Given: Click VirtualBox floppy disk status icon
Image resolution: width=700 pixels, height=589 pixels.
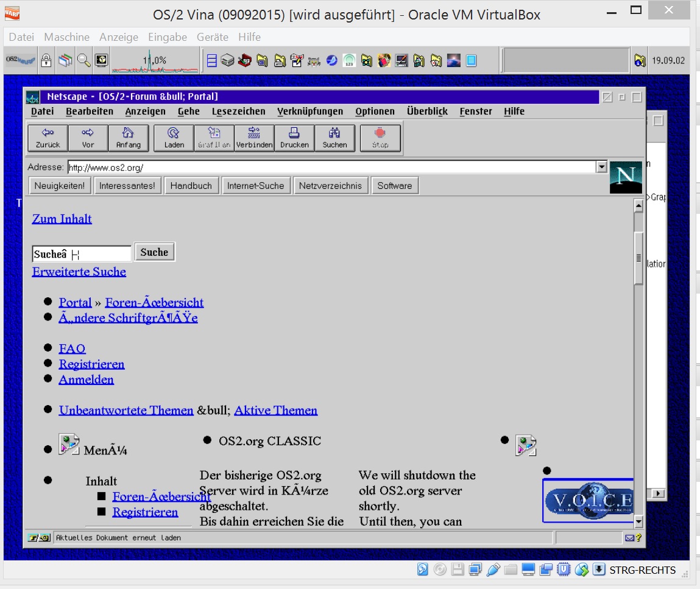Looking at the screenshot, I should coord(458,570).
